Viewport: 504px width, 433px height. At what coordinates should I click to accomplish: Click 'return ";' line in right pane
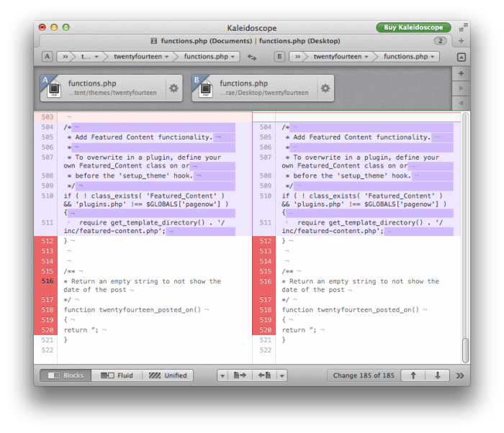point(299,330)
